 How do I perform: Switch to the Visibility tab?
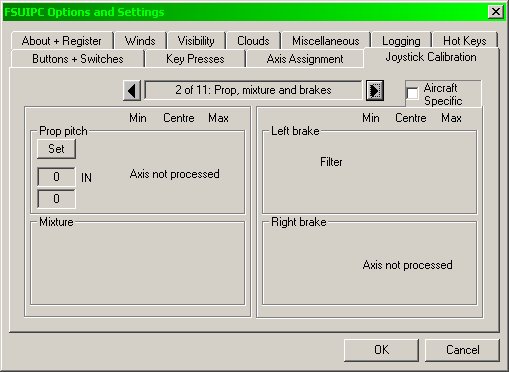pyautogui.click(x=196, y=41)
